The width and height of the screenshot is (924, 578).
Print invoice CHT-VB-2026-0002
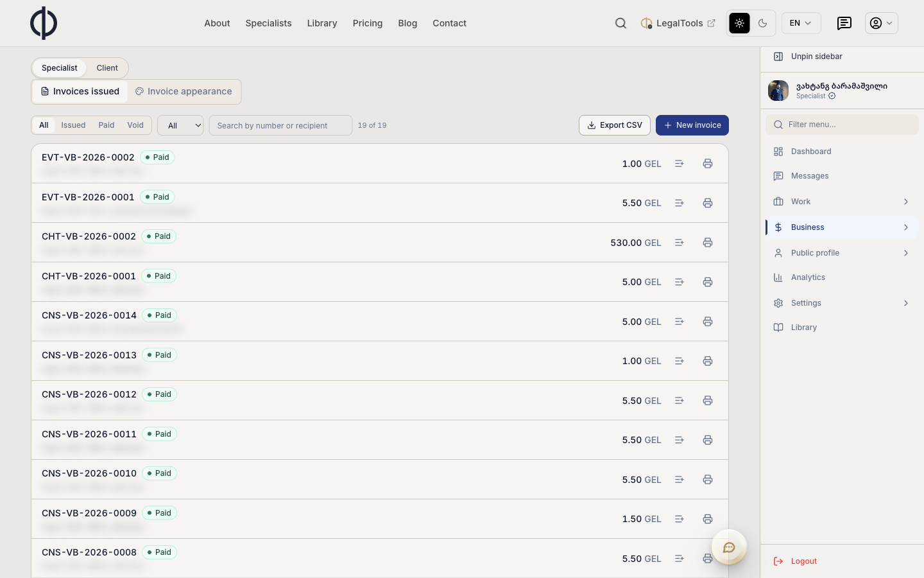(x=708, y=243)
